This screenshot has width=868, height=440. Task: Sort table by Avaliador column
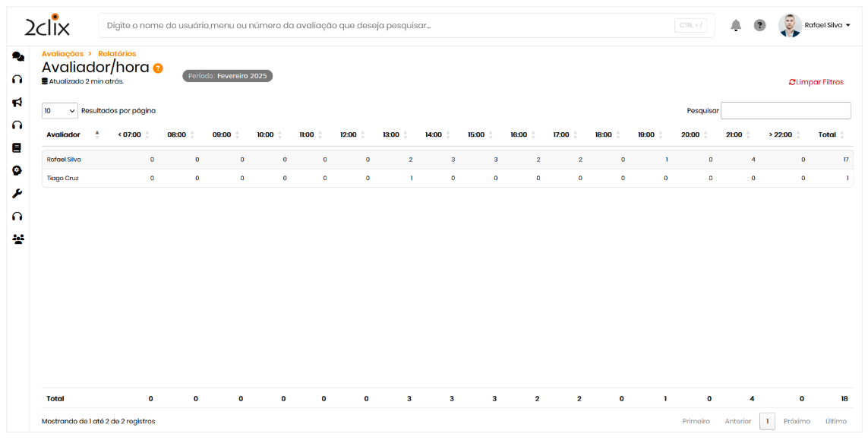coord(64,135)
